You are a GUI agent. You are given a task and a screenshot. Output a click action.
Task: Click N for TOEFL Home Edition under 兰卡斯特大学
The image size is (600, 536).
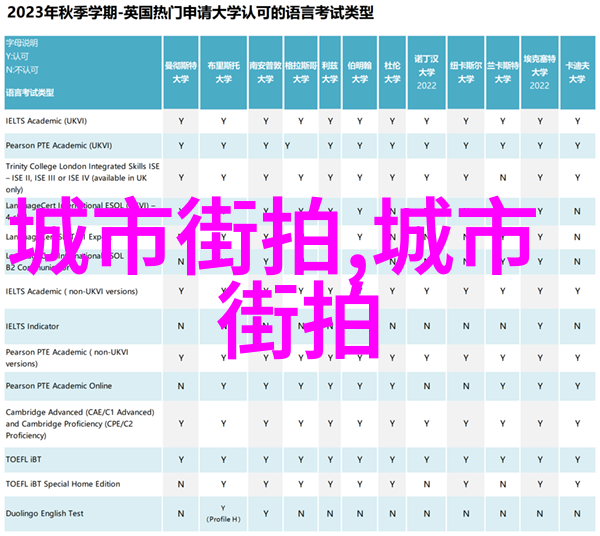coord(502,484)
